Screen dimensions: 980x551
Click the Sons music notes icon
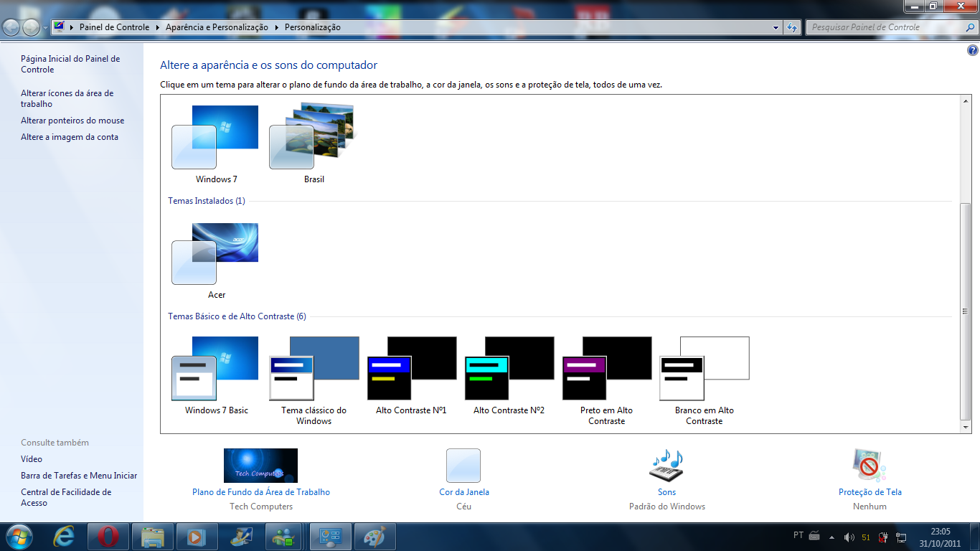coord(666,466)
